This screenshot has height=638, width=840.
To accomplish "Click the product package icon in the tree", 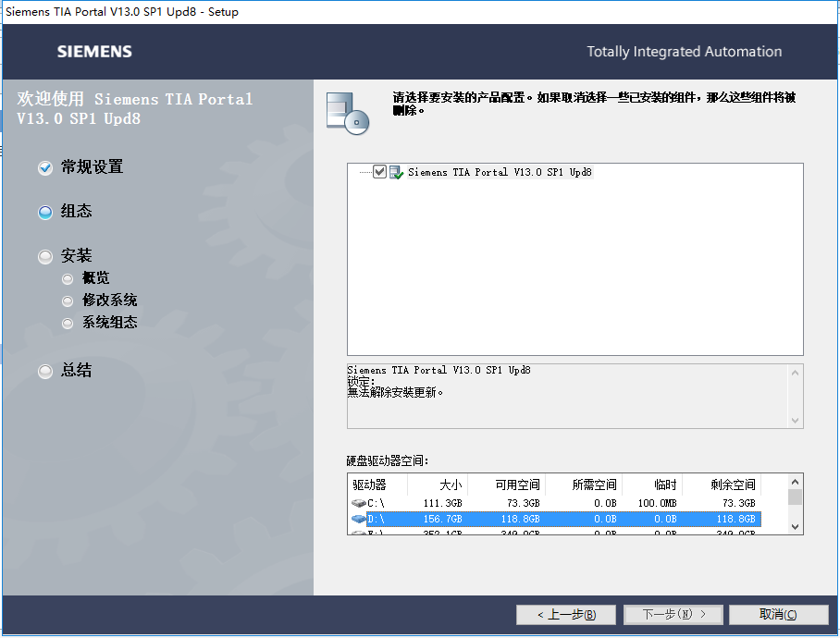I will click(x=396, y=172).
